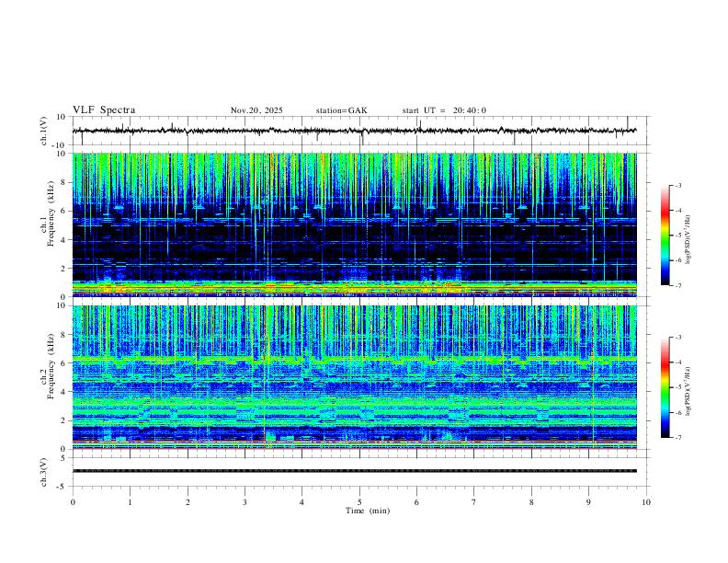Click time axis tick label "7"
This screenshot has height=563, width=728.
pyautogui.click(x=474, y=502)
